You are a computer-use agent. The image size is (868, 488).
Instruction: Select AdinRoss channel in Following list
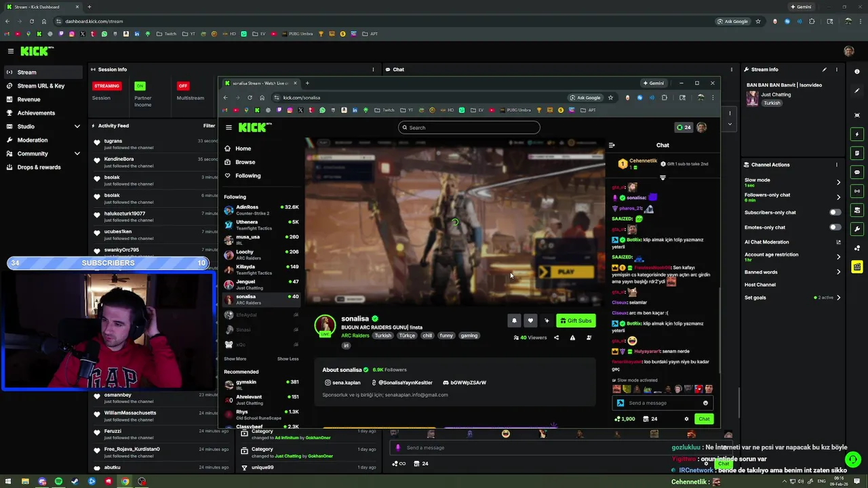261,209
